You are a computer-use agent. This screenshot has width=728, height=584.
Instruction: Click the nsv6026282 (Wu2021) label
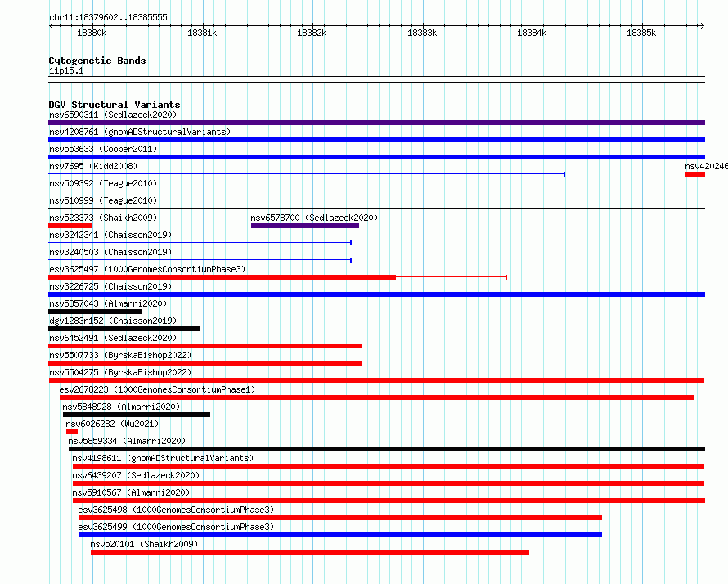coord(112,424)
